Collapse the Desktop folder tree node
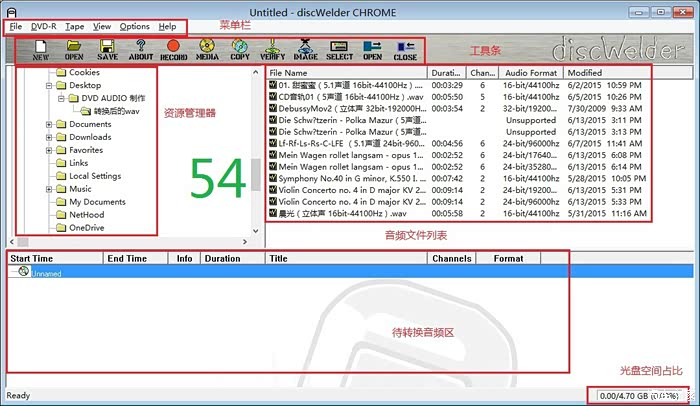This screenshot has height=406, width=700. [48, 86]
